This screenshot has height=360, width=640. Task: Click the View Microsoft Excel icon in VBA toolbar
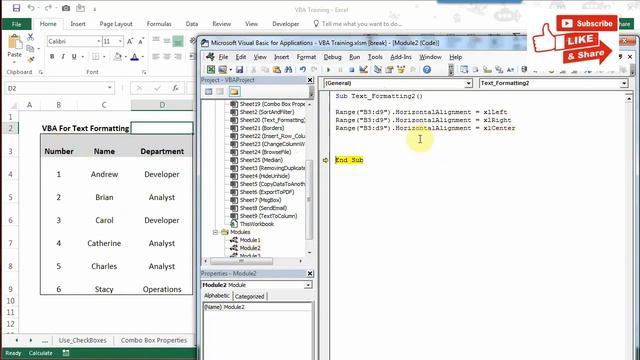point(211,69)
